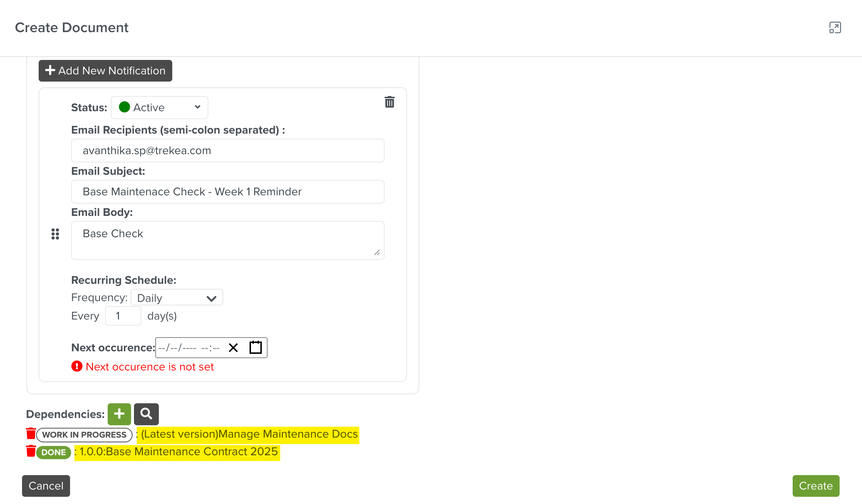This screenshot has width=862, height=504.
Task: Open the Next occurence calendar picker
Action: click(256, 347)
